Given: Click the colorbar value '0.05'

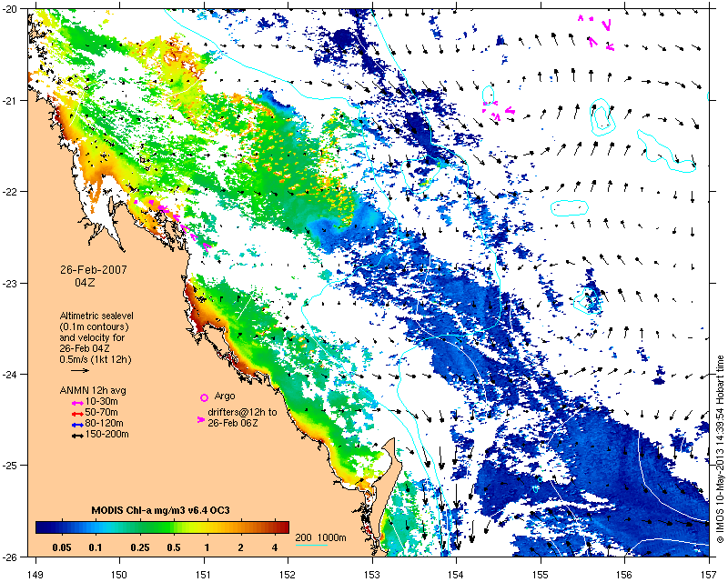Looking at the screenshot, I should tap(62, 547).
